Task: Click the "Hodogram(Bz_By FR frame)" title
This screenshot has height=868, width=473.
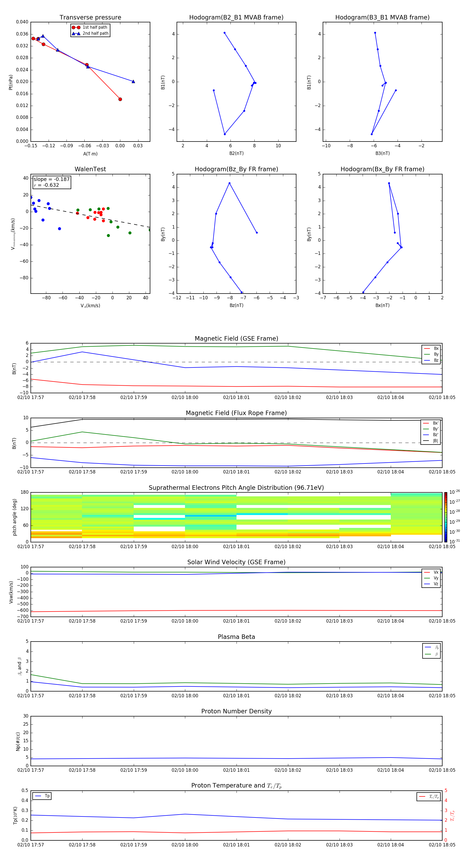Action: pyautogui.click(x=236, y=169)
